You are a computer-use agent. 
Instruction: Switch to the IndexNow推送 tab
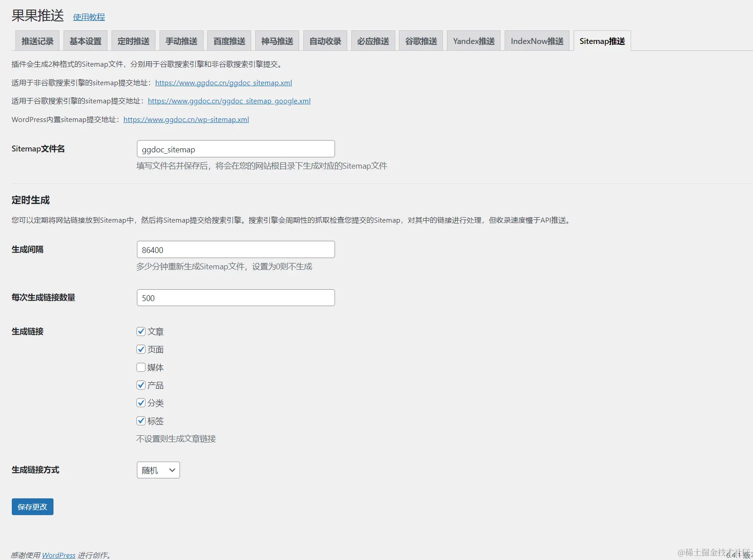pyautogui.click(x=536, y=40)
